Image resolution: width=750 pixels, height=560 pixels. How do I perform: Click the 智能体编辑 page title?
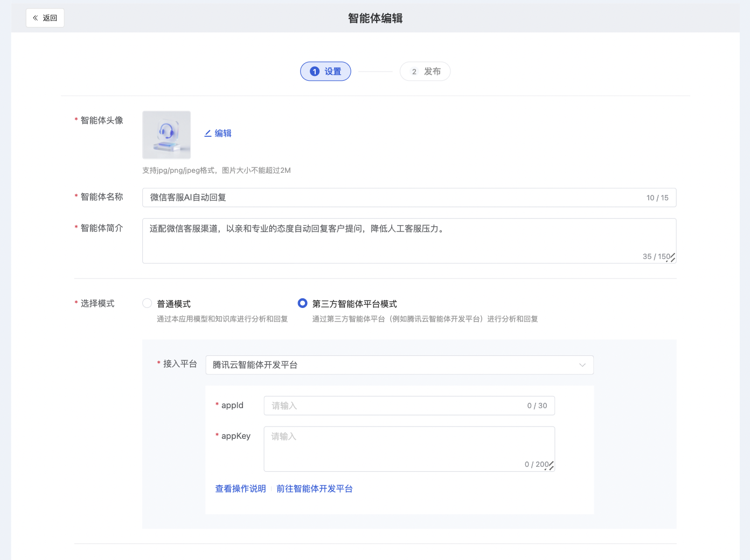(375, 18)
